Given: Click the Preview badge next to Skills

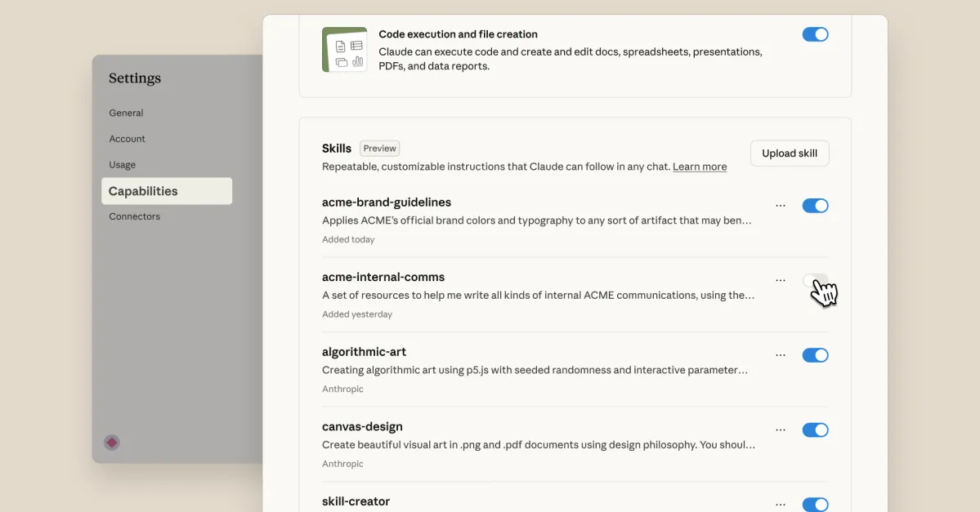Looking at the screenshot, I should 379,148.
